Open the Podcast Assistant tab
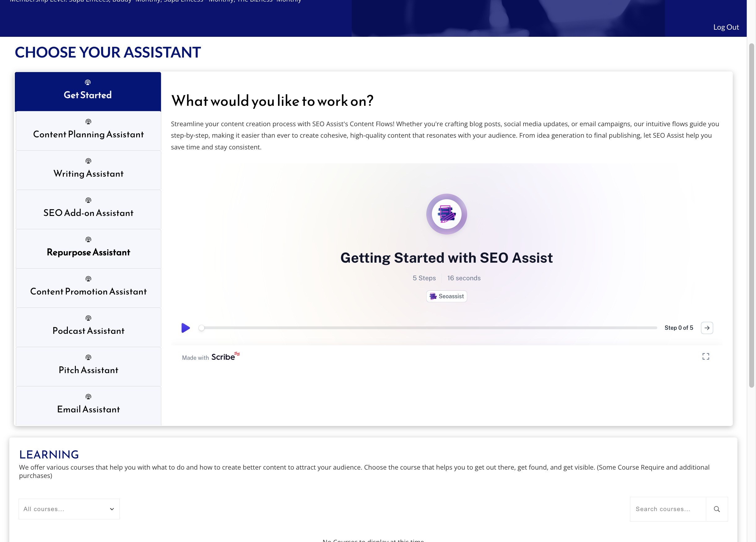The height and width of the screenshot is (542, 756). 88,328
